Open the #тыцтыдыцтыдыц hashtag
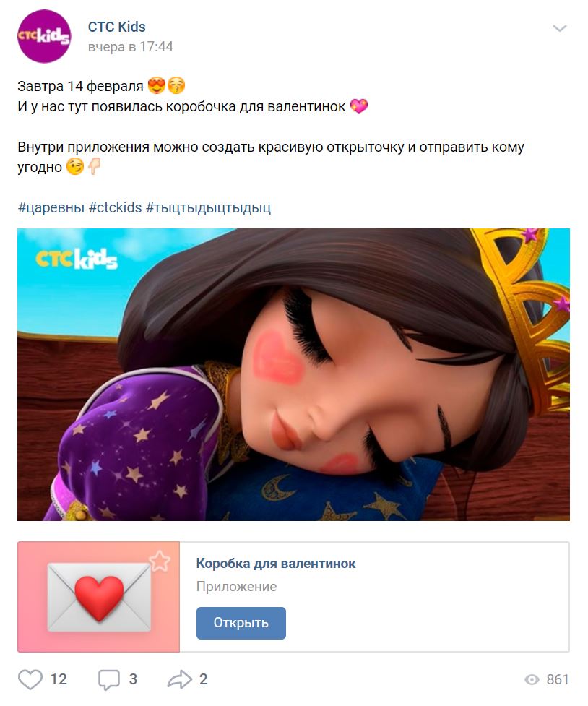The width and height of the screenshot is (588, 706). tap(209, 207)
